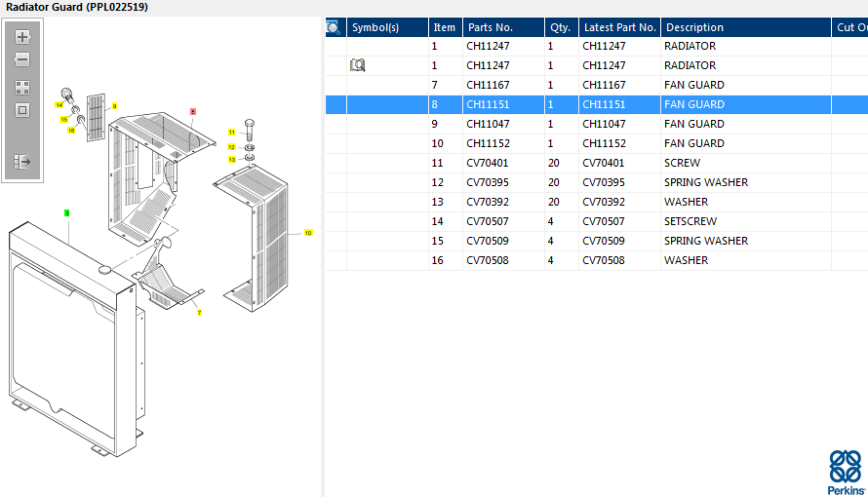Select callout 1 label on the diagram

click(67, 212)
